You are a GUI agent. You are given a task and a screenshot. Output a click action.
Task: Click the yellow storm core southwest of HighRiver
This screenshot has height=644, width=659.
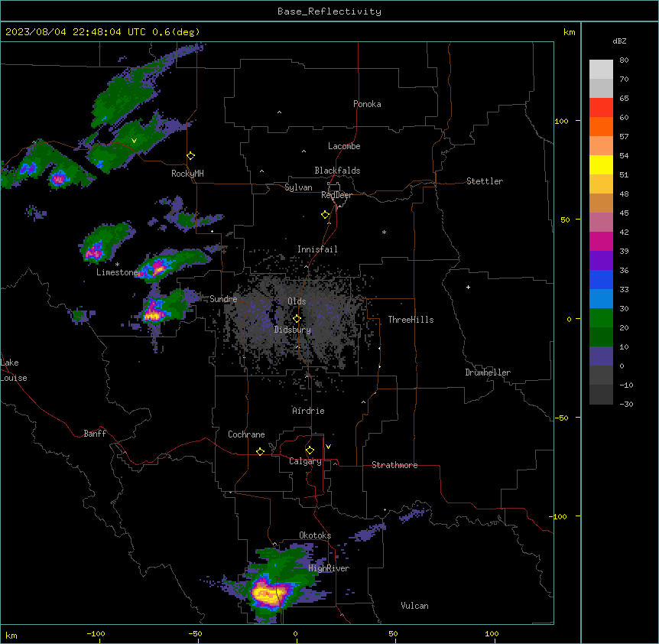click(269, 593)
